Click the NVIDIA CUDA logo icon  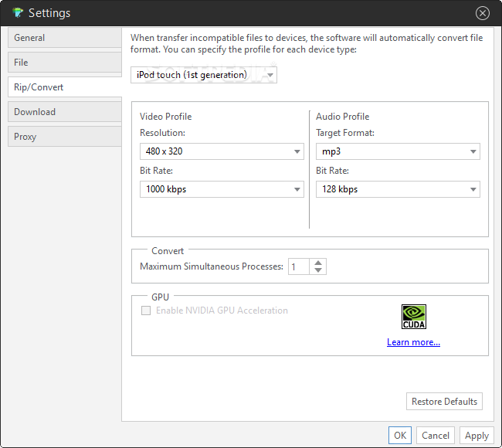[414, 317]
